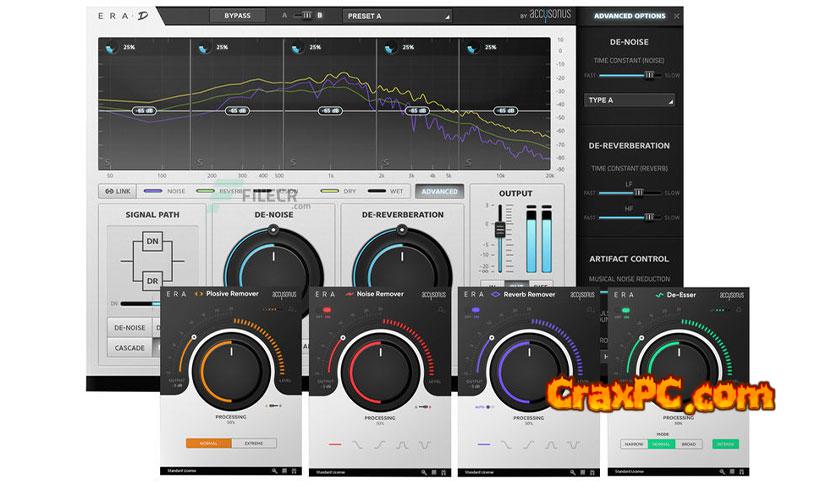Select NARROW mode in De-Esser
This screenshot has height=484, width=836.
pos(634,443)
